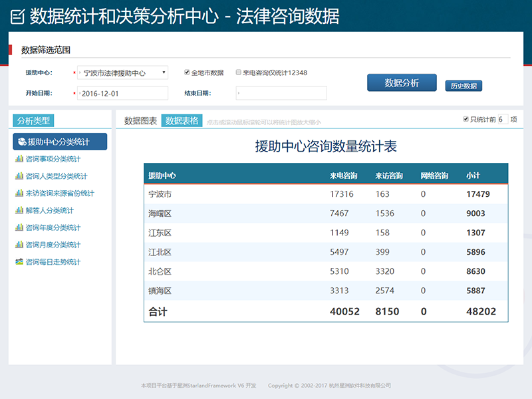Select the 分析类型 panel tab
Image resolution: width=532 pixels, height=399 pixels.
tap(33, 120)
